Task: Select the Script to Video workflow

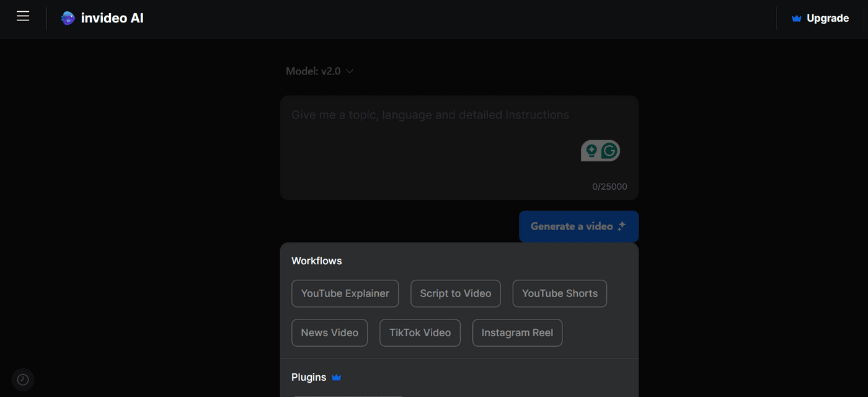Action: click(455, 293)
